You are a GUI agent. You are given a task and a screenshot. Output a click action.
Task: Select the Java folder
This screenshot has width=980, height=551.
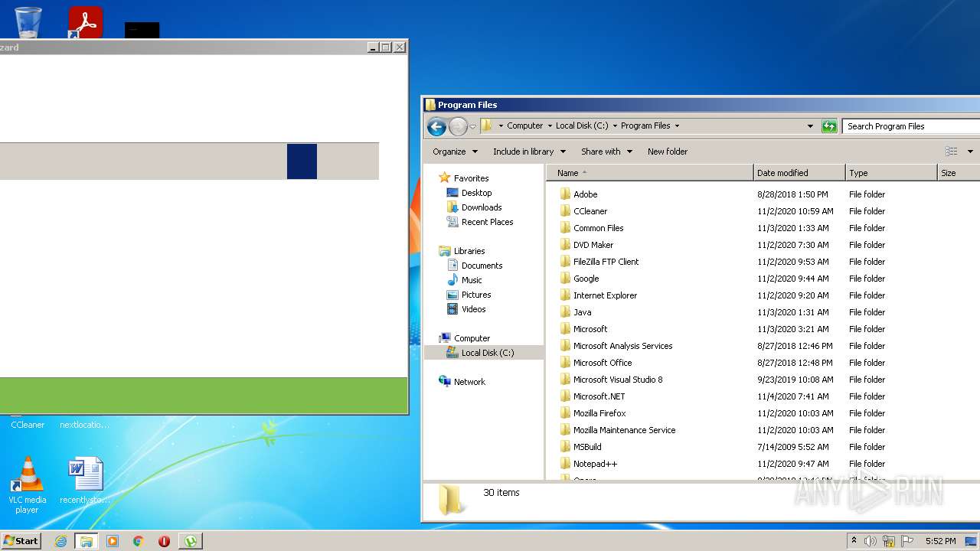[582, 312]
